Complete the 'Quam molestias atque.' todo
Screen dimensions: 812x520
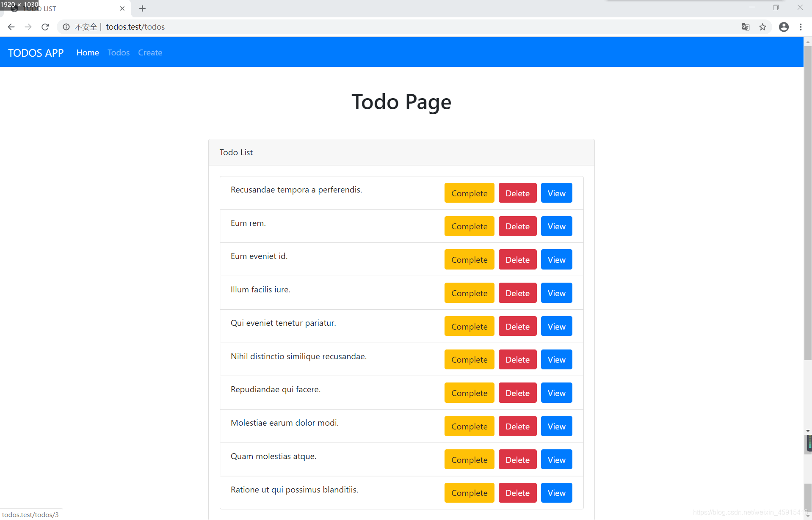coord(469,459)
